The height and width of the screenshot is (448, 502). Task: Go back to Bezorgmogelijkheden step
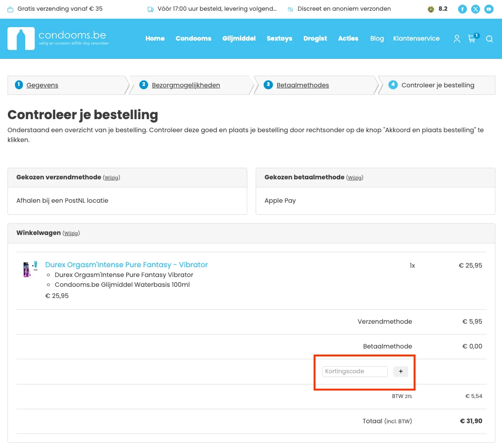tap(186, 85)
